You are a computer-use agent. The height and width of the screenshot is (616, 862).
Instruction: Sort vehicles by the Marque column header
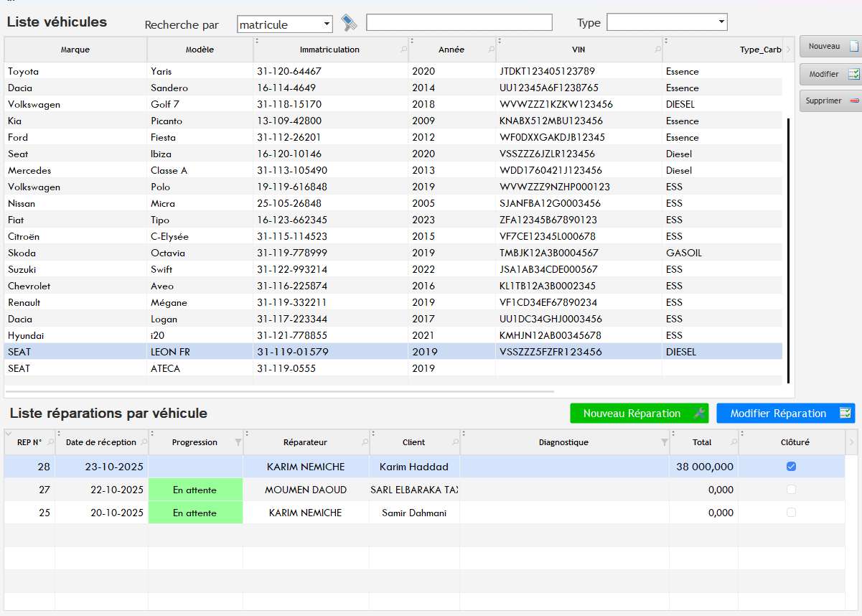(75, 50)
